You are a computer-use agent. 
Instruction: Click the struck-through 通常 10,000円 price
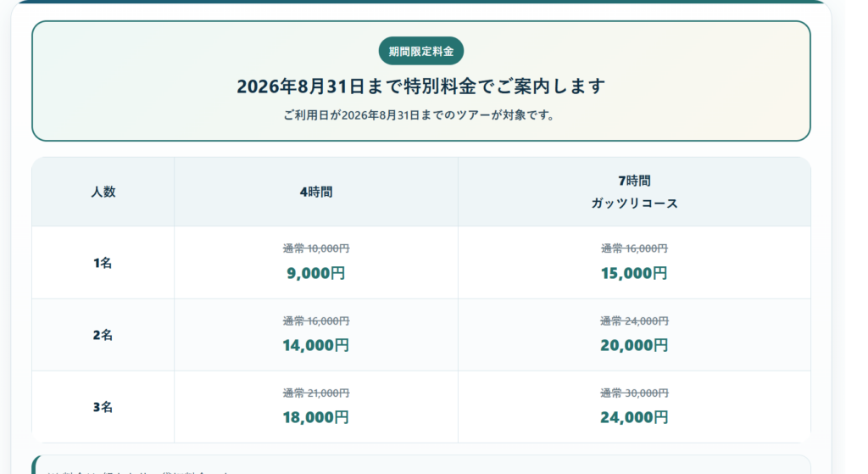316,248
